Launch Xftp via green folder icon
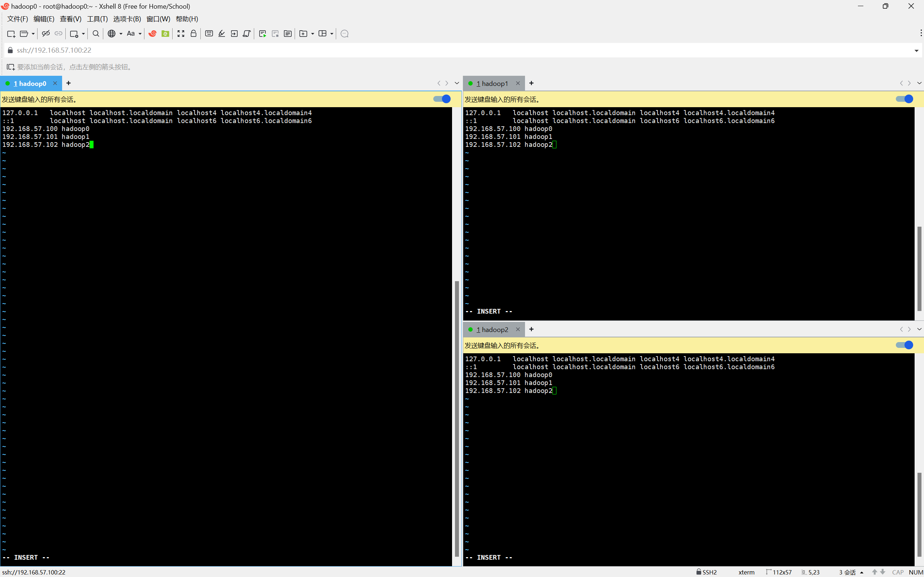924x577 pixels. click(x=165, y=34)
